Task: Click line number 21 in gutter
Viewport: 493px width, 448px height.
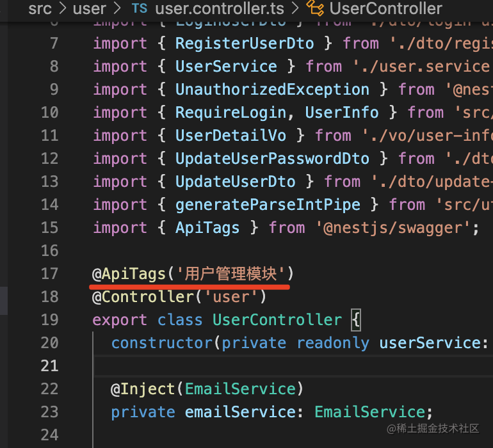Action: [x=50, y=366]
